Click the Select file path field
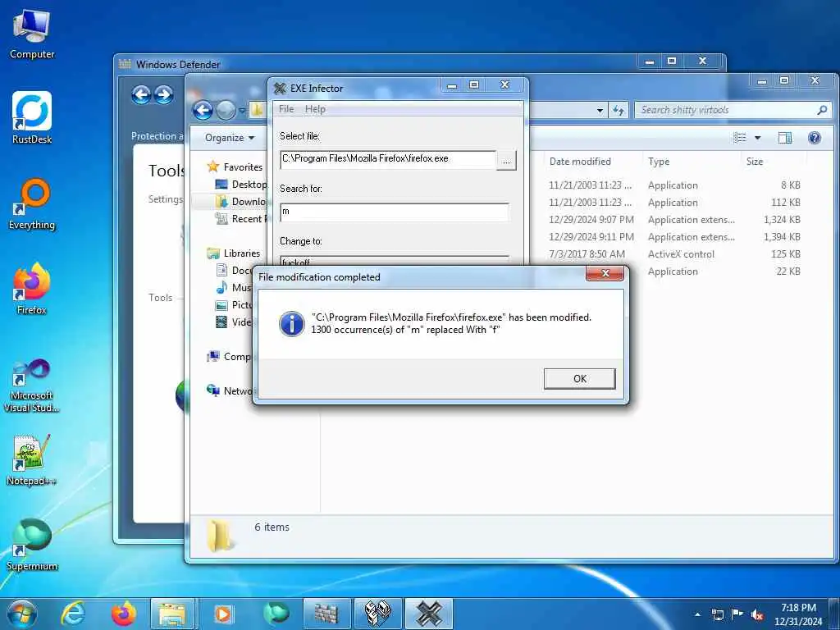 (388, 159)
